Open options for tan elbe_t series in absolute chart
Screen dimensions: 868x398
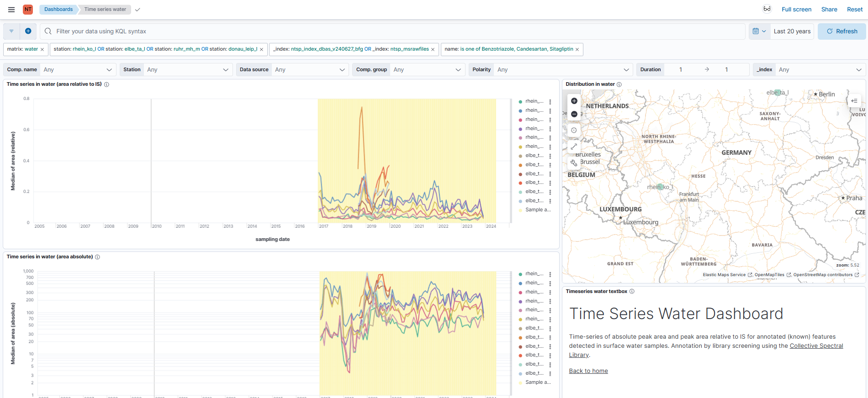point(550,328)
